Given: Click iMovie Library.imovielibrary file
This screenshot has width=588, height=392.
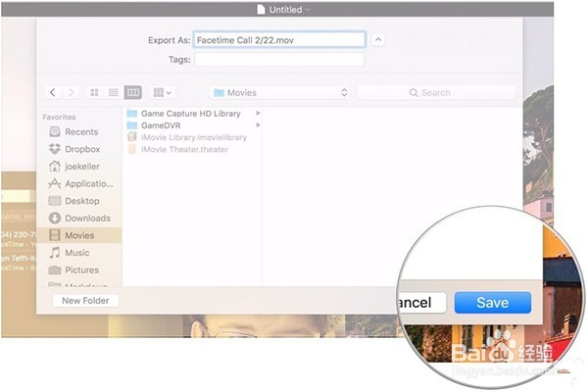Looking at the screenshot, I should click(194, 137).
